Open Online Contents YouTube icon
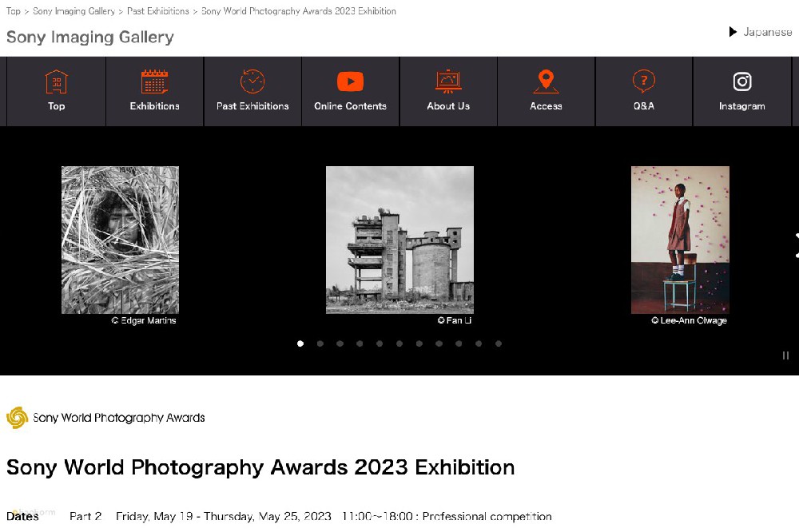The width and height of the screenshot is (799, 532). pyautogui.click(x=350, y=82)
